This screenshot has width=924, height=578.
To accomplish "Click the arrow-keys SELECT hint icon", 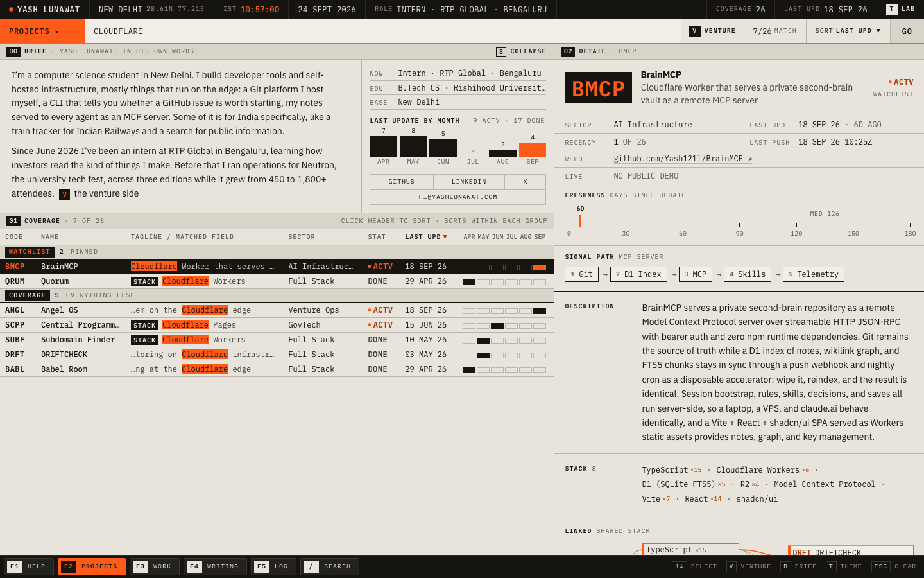I will pyautogui.click(x=679, y=566).
